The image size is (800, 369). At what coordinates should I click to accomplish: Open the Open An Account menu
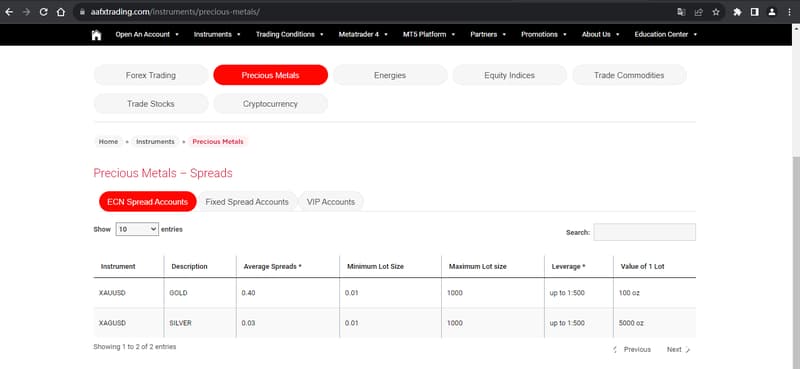147,35
